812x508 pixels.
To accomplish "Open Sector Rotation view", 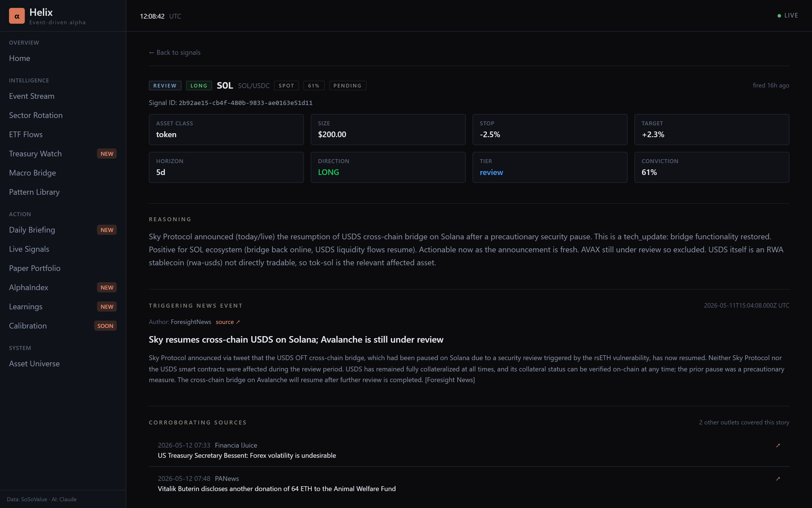I will pos(36,115).
